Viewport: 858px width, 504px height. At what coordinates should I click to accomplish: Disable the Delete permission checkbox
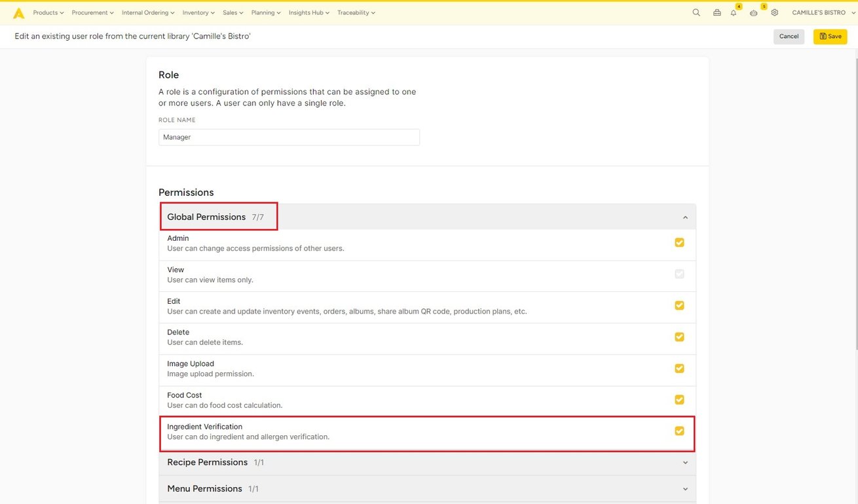coord(679,337)
